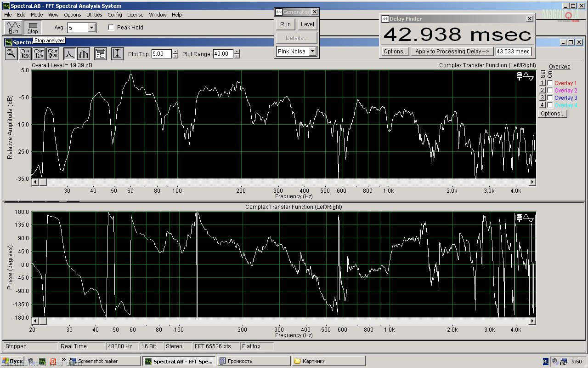This screenshot has height=368, width=588.
Task: Turn on Overlay 1 checkbox
Action: click(550, 83)
